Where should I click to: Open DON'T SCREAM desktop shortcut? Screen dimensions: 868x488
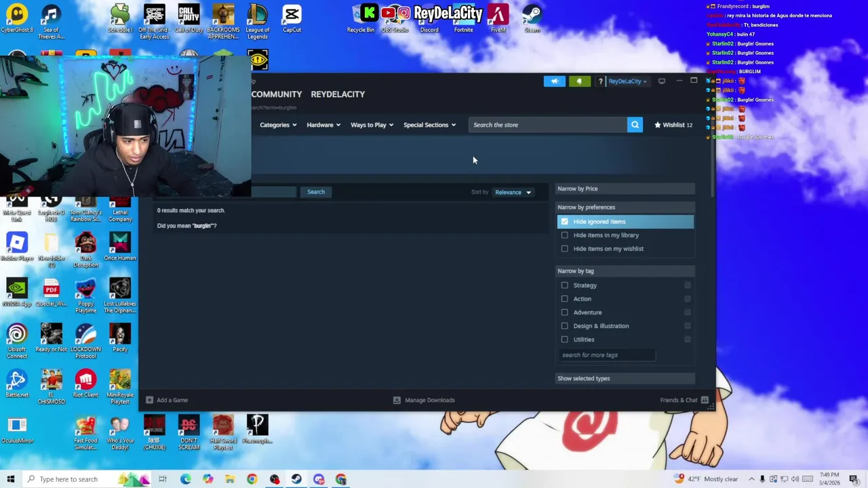pyautogui.click(x=189, y=432)
